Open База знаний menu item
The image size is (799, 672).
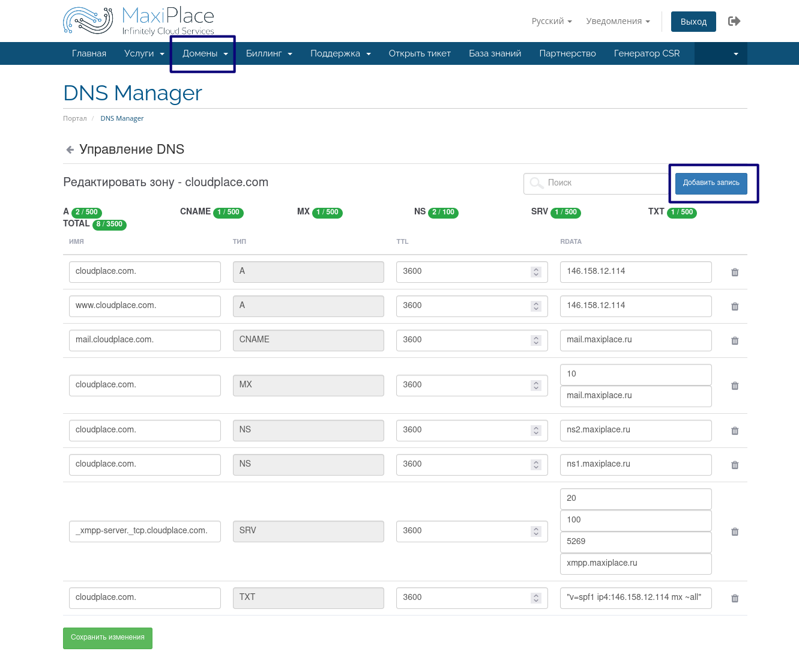click(x=495, y=53)
